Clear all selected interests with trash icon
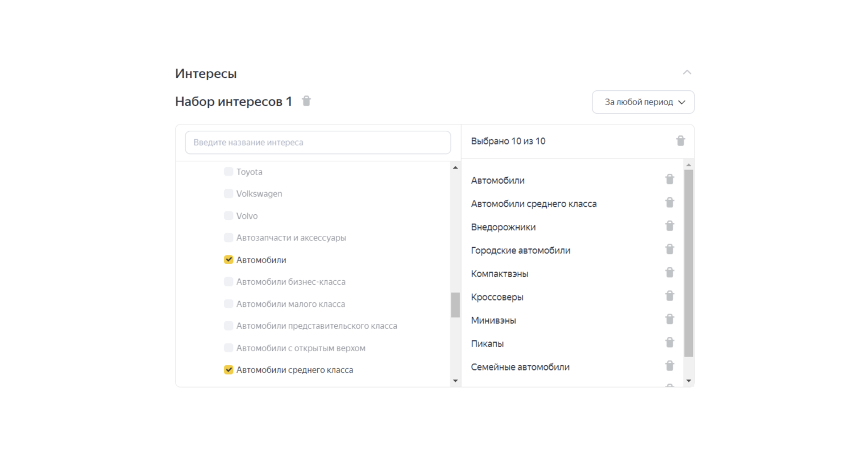Viewport: 868px width, 454px height. [x=680, y=141]
